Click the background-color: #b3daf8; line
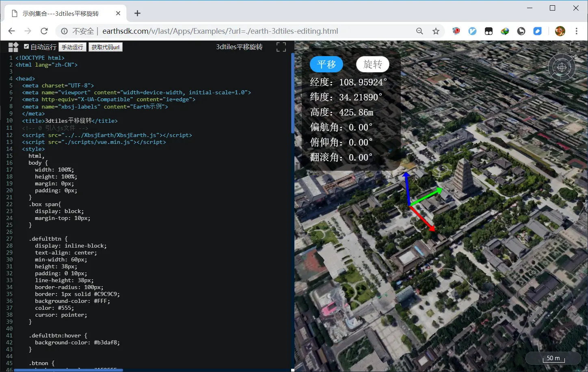This screenshot has height=372, width=588. (77, 342)
